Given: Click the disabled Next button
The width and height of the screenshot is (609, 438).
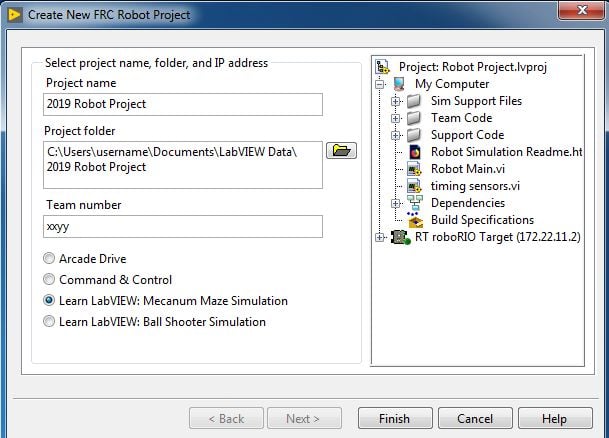Looking at the screenshot, I should tap(304, 418).
